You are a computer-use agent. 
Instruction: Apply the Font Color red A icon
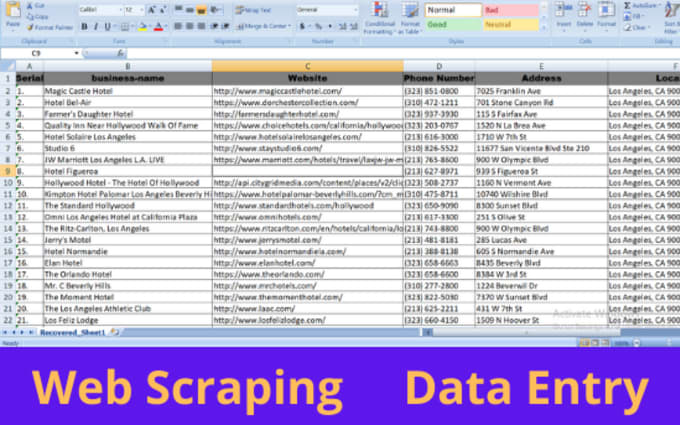pyautogui.click(x=158, y=27)
